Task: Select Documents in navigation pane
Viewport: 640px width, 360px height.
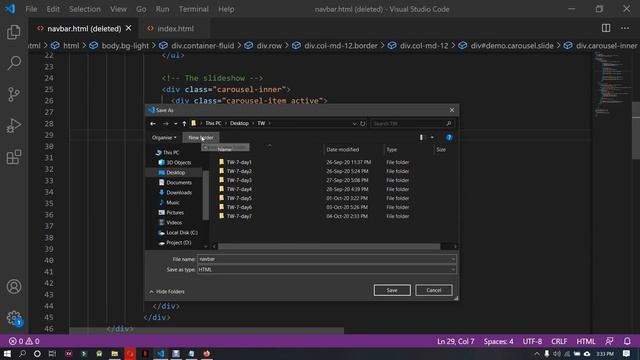Action: (x=179, y=182)
